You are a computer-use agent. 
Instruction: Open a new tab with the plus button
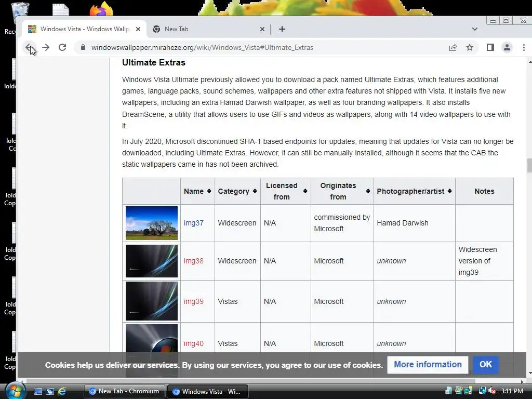282,29
